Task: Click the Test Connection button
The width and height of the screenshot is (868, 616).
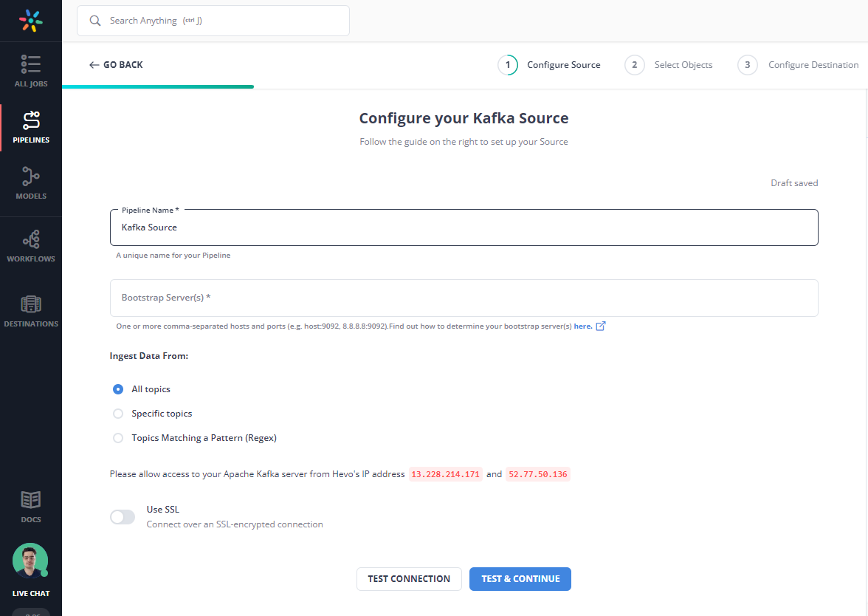Action: pos(409,579)
